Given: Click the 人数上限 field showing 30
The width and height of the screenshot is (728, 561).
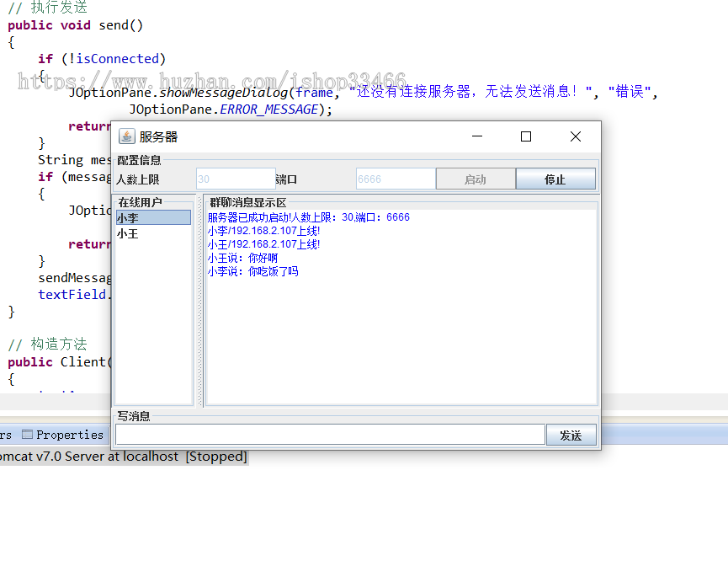Looking at the screenshot, I should point(235,179).
